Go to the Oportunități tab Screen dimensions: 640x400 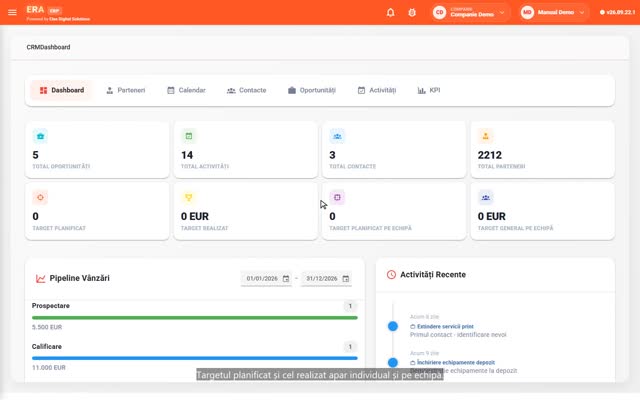pyautogui.click(x=312, y=90)
